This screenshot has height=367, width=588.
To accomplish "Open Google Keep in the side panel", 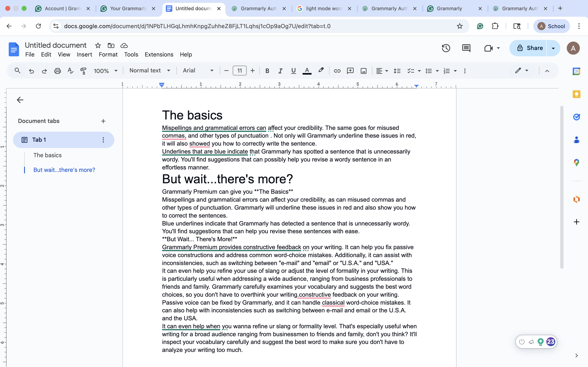I will pyautogui.click(x=577, y=94).
